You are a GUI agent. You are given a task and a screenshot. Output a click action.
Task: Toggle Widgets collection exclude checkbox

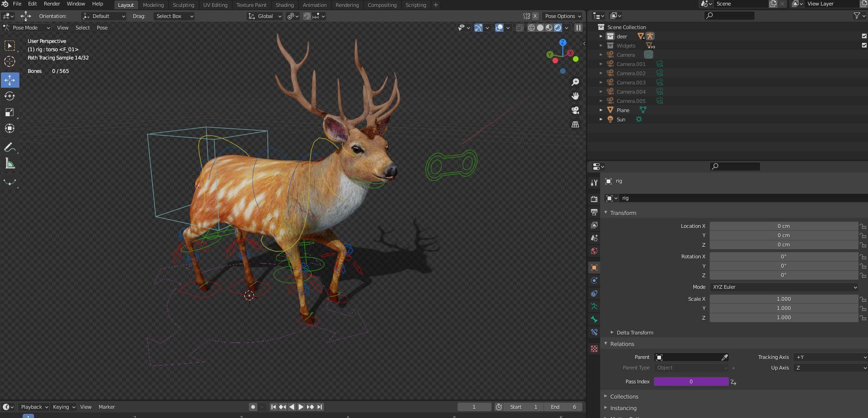864,45
